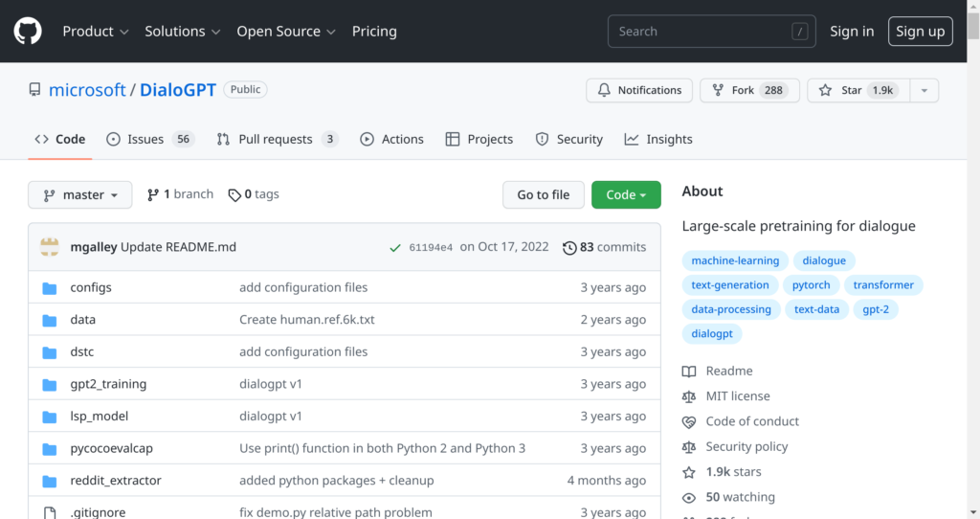The image size is (980, 519).
Task: Open the Update README.md commit message
Action: [178, 247]
